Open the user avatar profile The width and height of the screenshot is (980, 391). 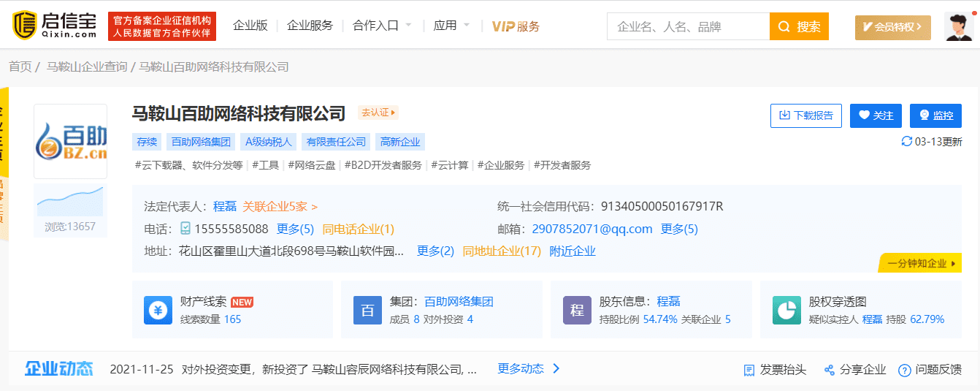pyautogui.click(x=958, y=26)
